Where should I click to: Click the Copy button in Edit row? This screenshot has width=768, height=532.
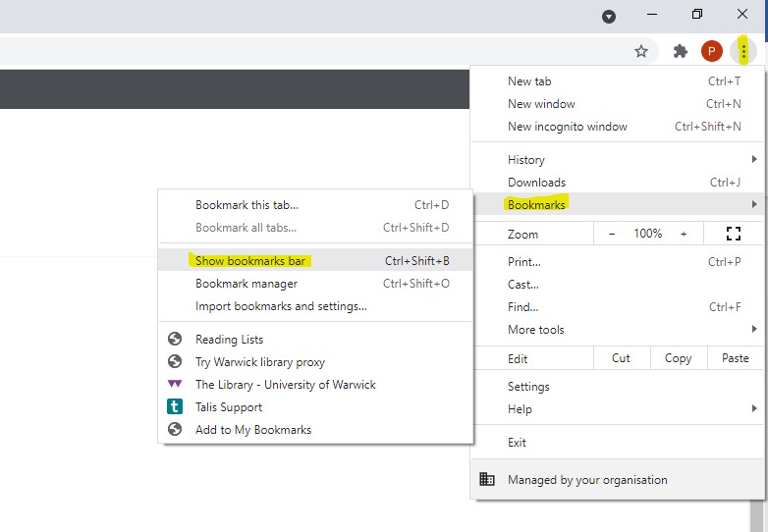[678, 358]
